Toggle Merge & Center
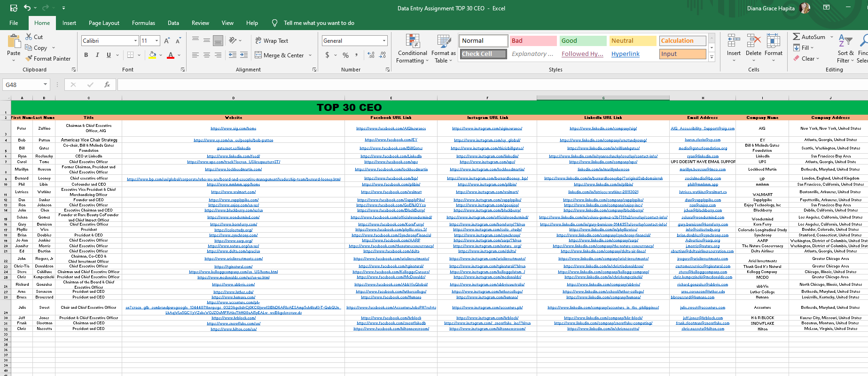The width and height of the screenshot is (868, 376). [x=279, y=55]
